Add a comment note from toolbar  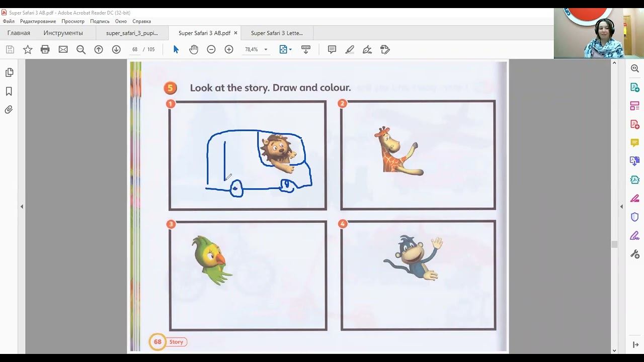[332, 49]
